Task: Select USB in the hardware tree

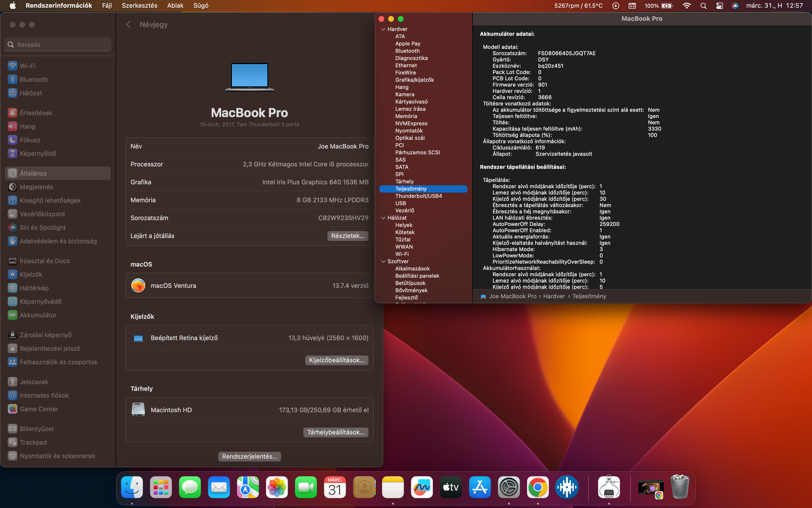Action: pyautogui.click(x=401, y=203)
